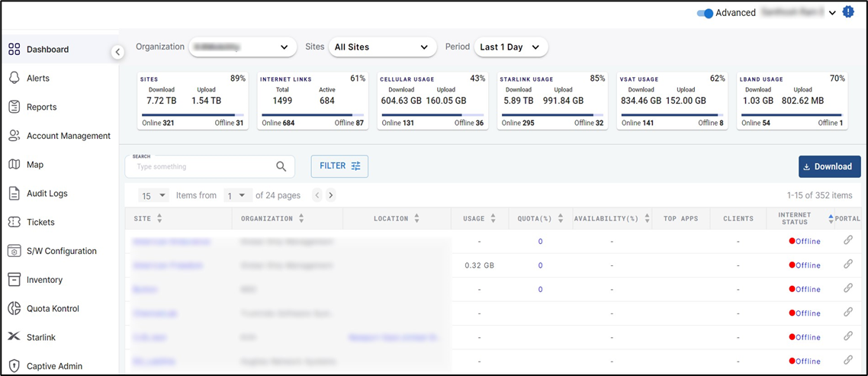Collapse the sidebar with arrow button
This screenshot has height=376, width=868.
point(117,52)
